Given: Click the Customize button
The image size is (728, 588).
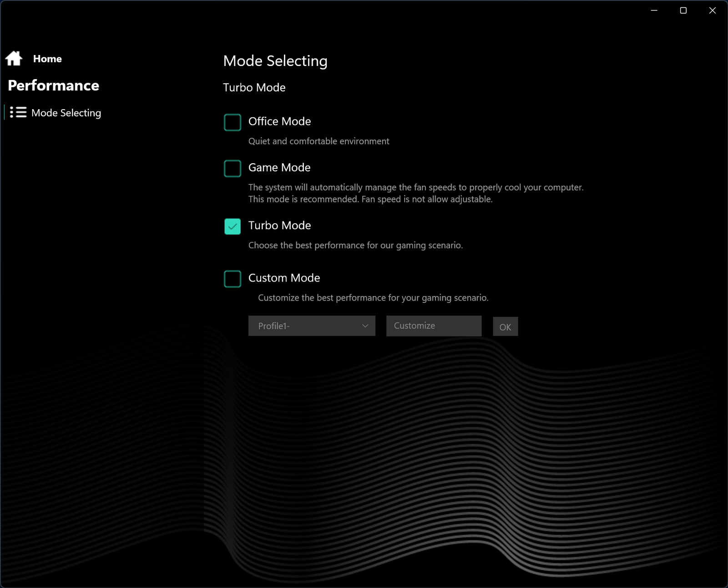Looking at the screenshot, I should click(x=434, y=326).
